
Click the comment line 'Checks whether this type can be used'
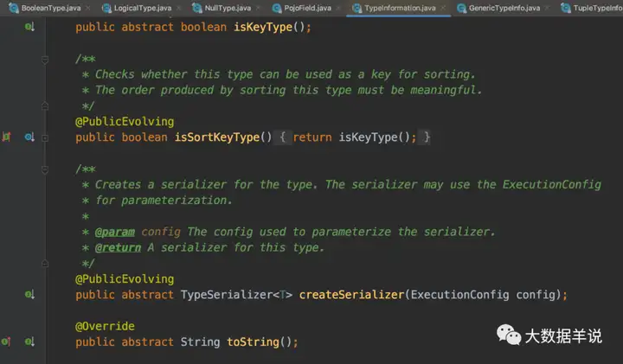coord(285,74)
